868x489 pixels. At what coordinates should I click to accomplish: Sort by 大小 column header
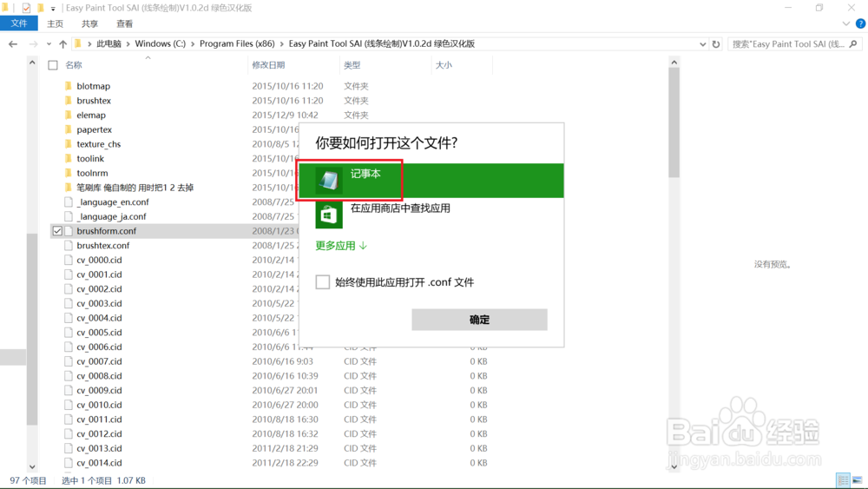(x=444, y=65)
